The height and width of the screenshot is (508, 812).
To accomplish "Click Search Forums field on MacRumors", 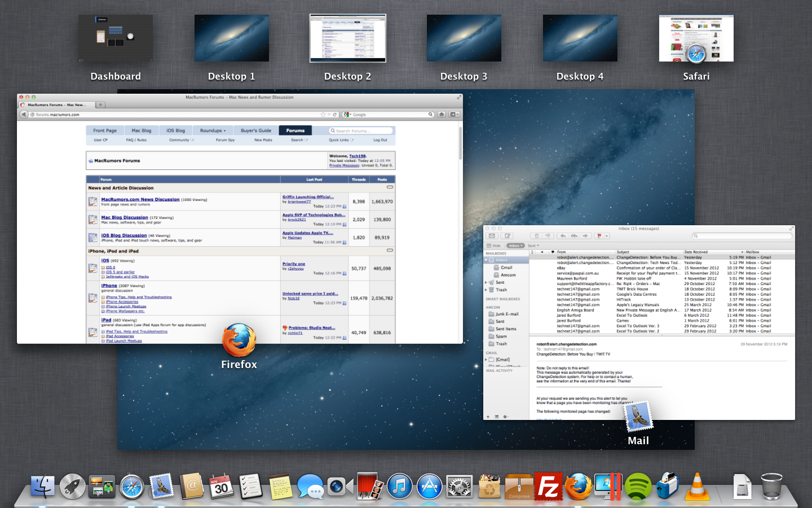I will [361, 130].
